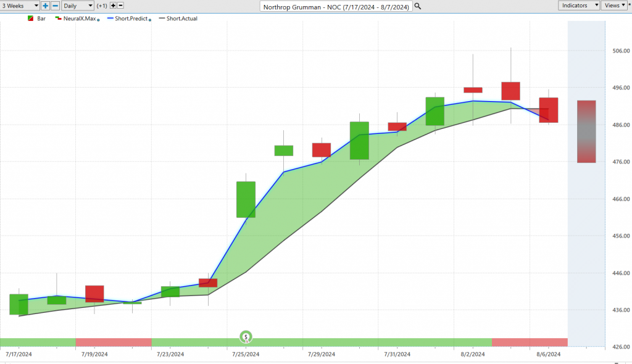Click the 7/19/2024 date label
The width and height of the screenshot is (632, 364).
94,354
